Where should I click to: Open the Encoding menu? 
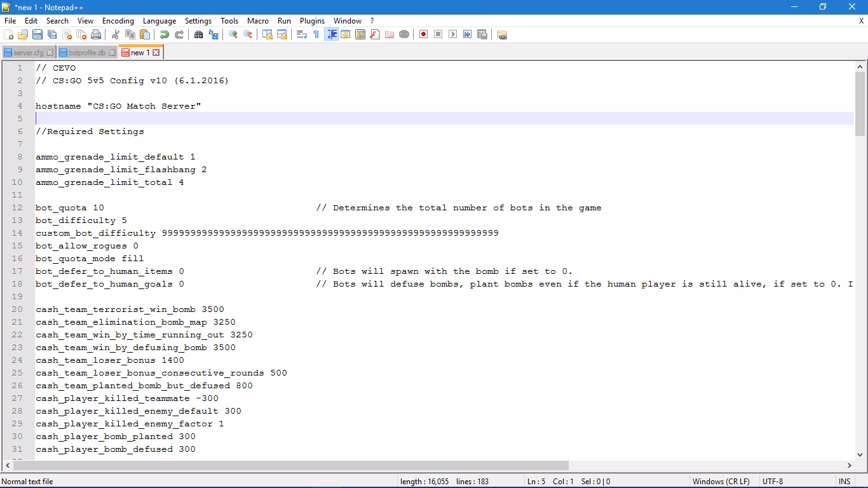pyautogui.click(x=118, y=21)
